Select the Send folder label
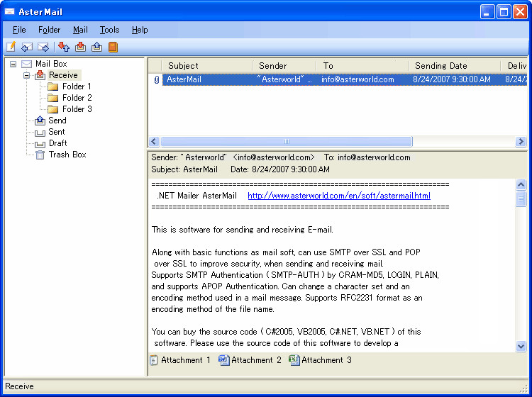 (x=57, y=121)
